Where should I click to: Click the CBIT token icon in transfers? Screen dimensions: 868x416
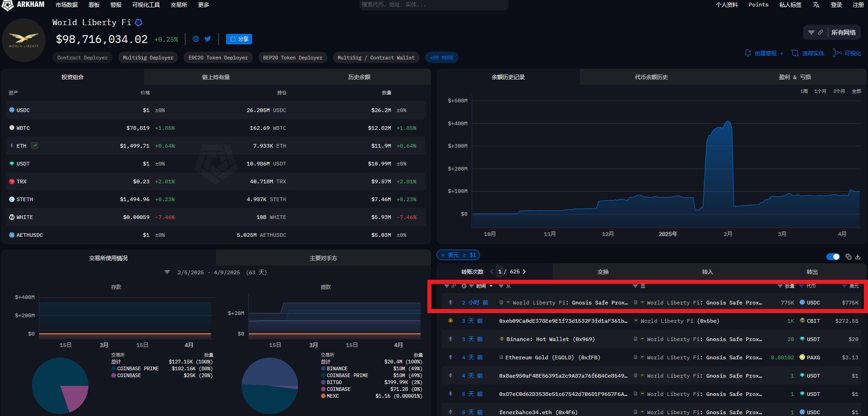coord(802,320)
